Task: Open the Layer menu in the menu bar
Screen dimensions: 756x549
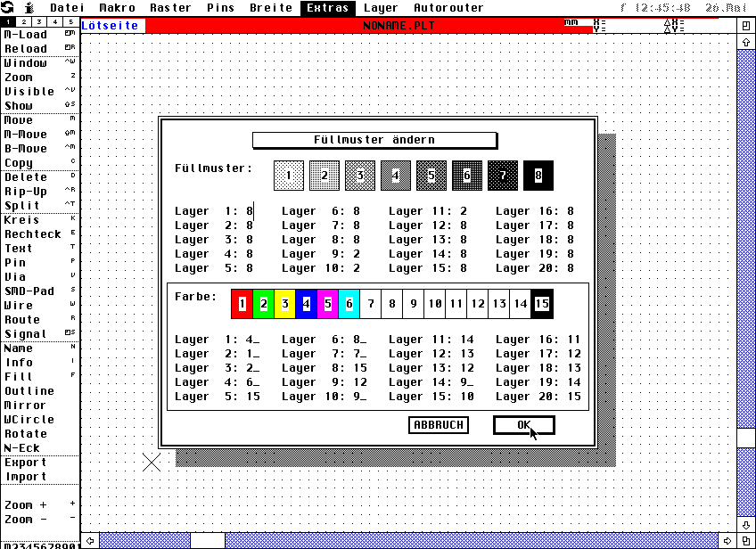Action: click(382, 8)
